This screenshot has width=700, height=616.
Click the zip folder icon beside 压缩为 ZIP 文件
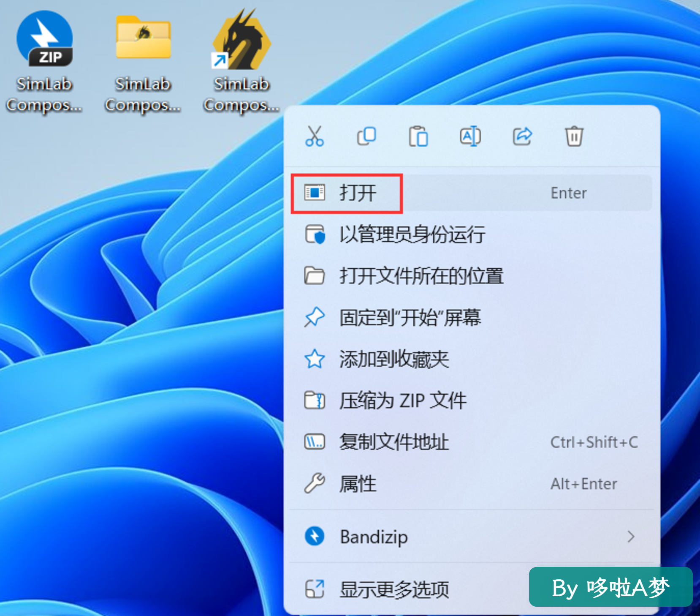click(315, 401)
